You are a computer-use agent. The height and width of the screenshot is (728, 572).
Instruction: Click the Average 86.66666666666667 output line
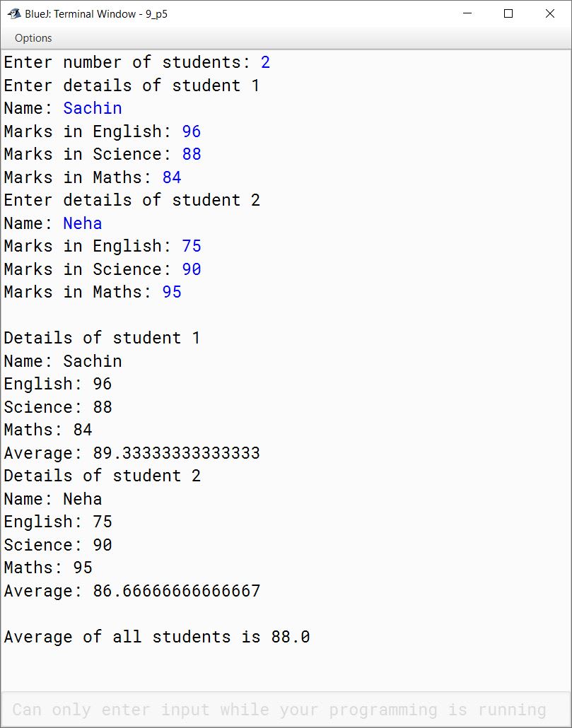point(132,591)
